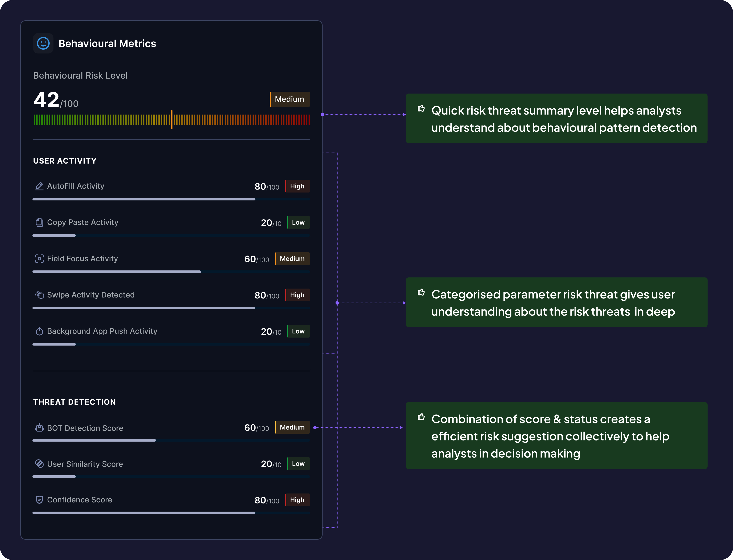The image size is (733, 560).
Task: Click the behavioural risk level gradient bar
Action: click(171, 120)
